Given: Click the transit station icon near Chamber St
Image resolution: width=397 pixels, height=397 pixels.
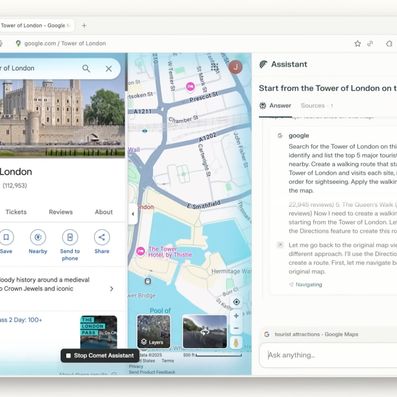Looking at the screenshot, I should tap(145, 131).
